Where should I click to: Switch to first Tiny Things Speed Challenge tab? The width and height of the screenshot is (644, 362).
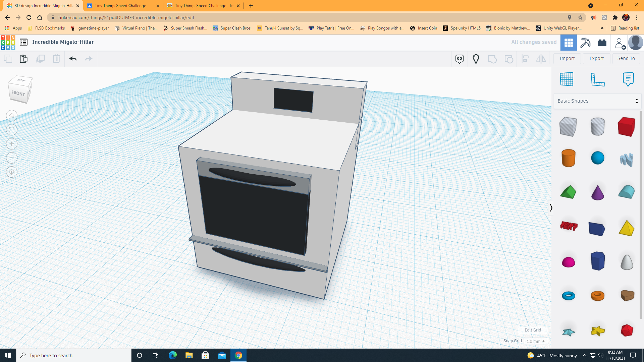click(x=123, y=6)
